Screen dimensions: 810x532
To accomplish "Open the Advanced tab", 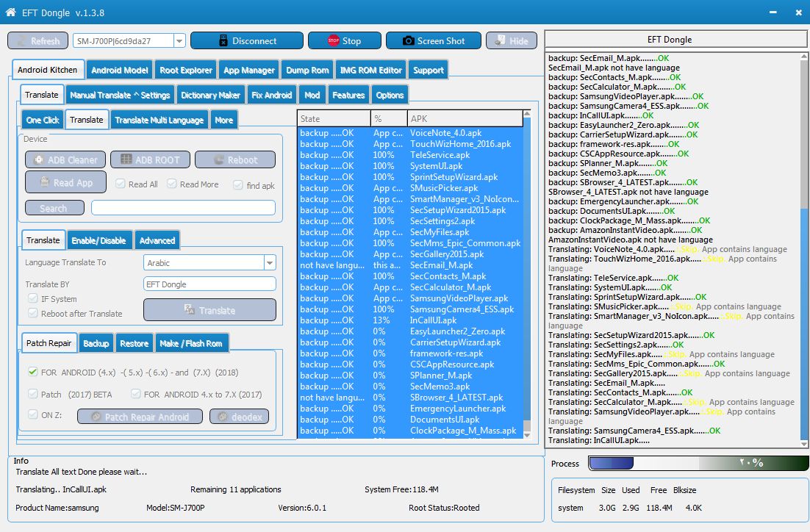I will point(157,240).
